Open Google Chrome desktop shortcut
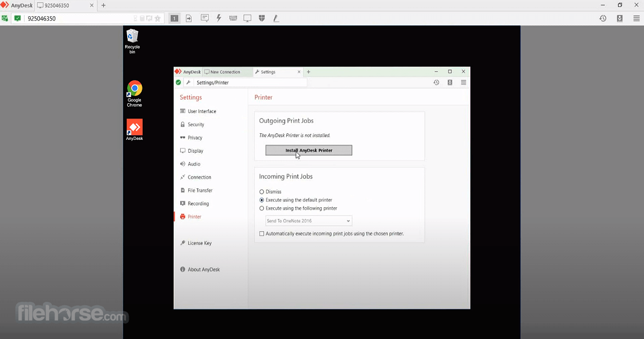 point(134,93)
